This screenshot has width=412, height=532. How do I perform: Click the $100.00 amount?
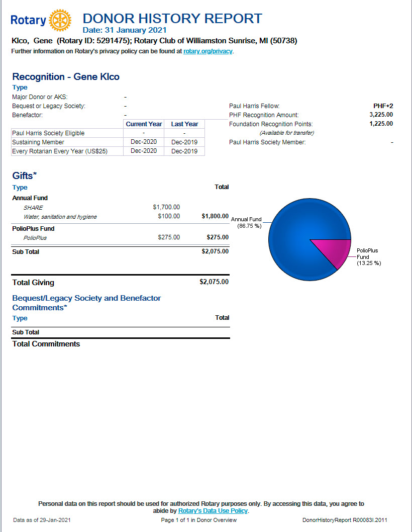[169, 216]
